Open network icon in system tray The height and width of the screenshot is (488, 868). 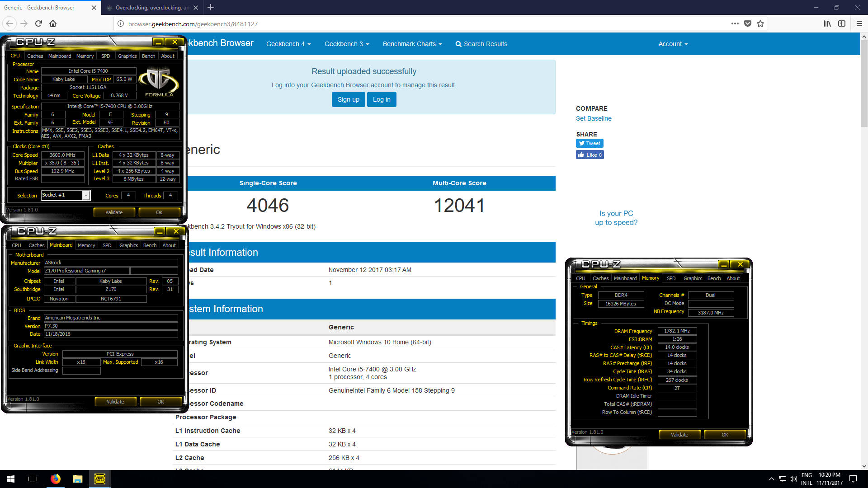click(x=783, y=479)
